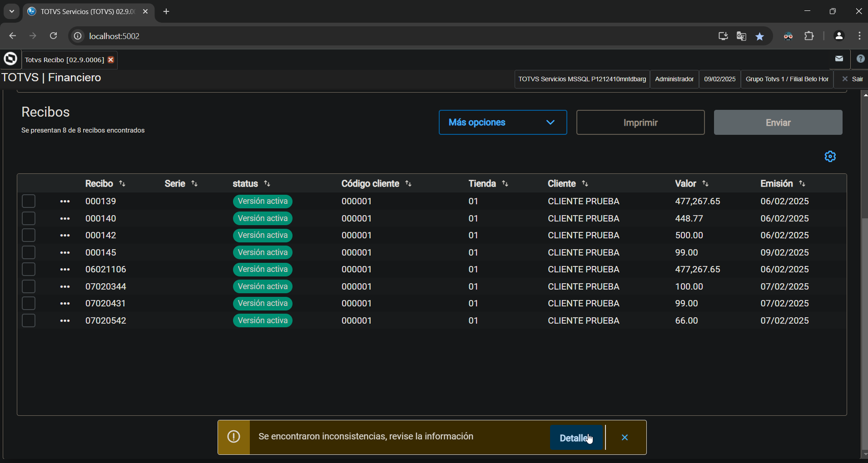Open browser profile account icon
Image resolution: width=868 pixels, height=463 pixels.
pos(839,36)
